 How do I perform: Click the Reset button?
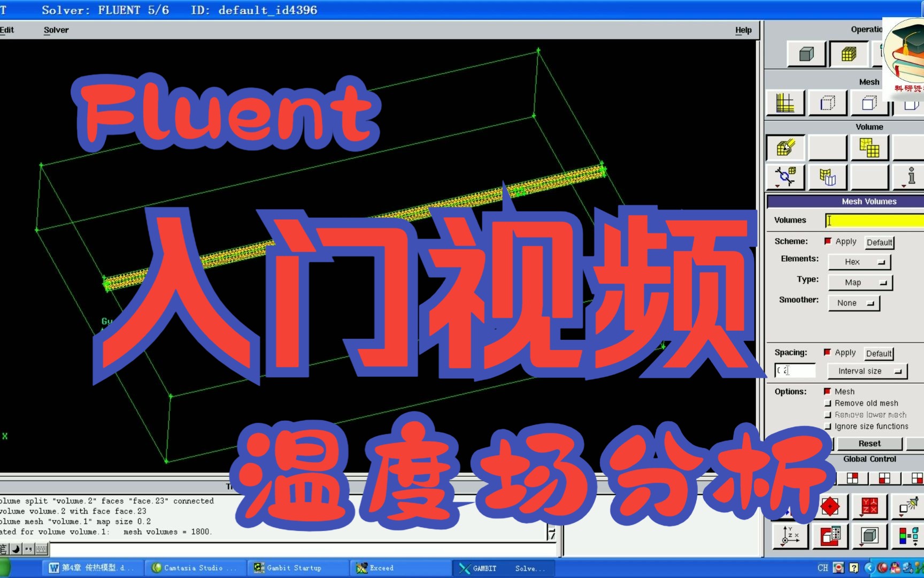(869, 444)
